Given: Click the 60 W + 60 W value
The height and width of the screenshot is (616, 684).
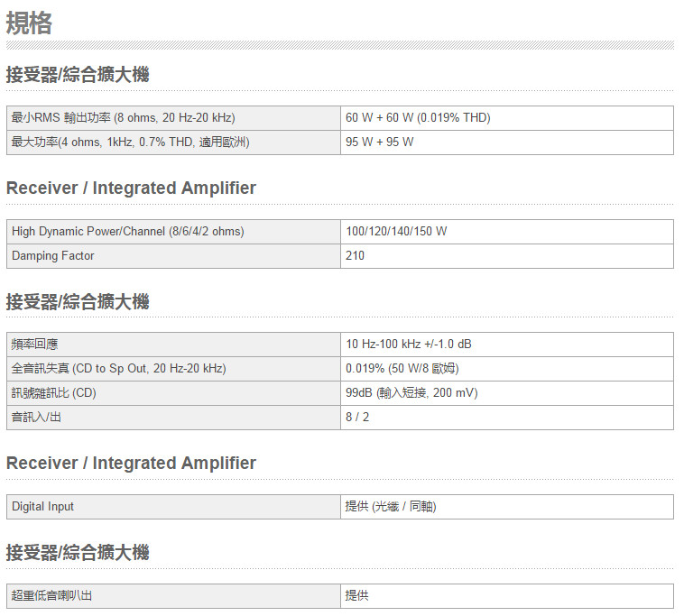Looking at the screenshot, I should 418,118.
